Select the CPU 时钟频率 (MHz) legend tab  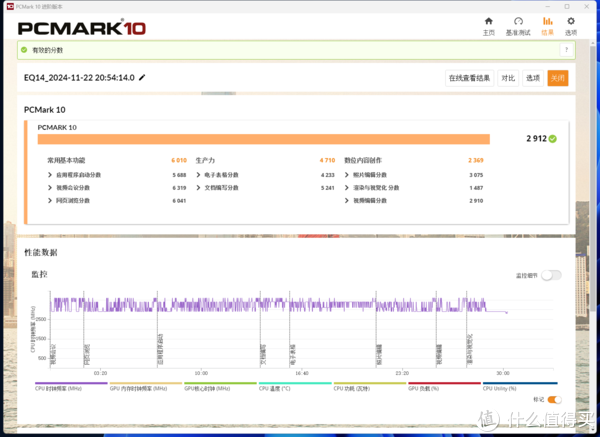[71, 386]
